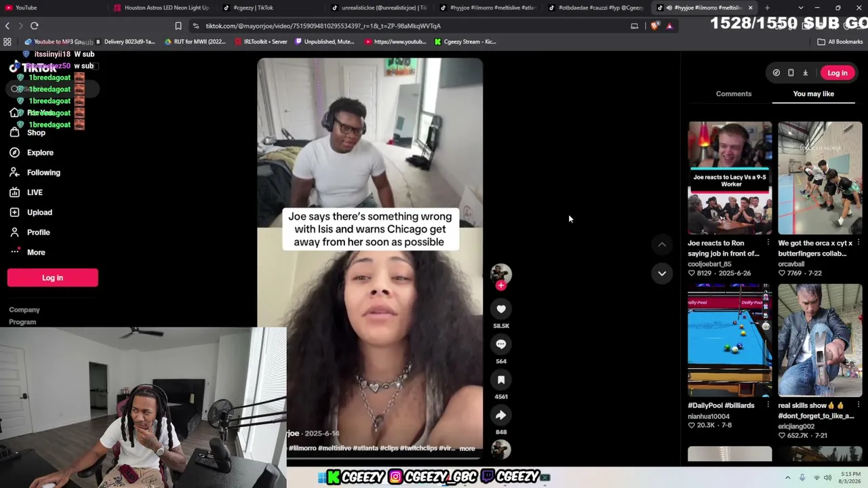Expand the Company footer section

coord(24,310)
